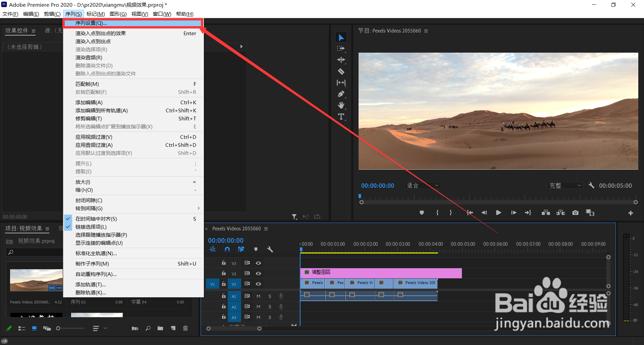Toggle linked selection in timeline toolbar
The width and height of the screenshot is (644, 345).
241,249
